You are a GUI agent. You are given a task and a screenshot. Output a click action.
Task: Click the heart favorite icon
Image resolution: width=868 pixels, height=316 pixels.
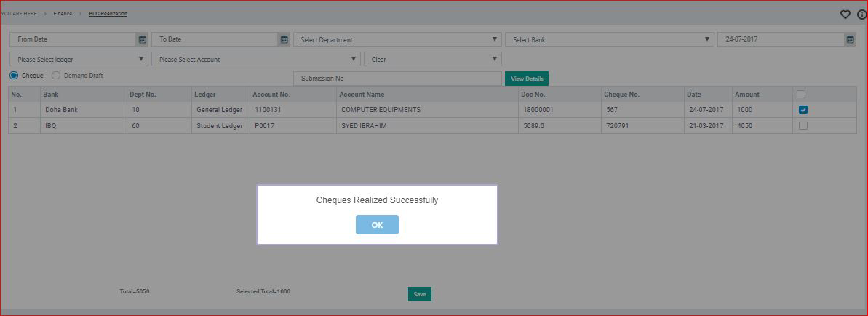[x=845, y=15]
